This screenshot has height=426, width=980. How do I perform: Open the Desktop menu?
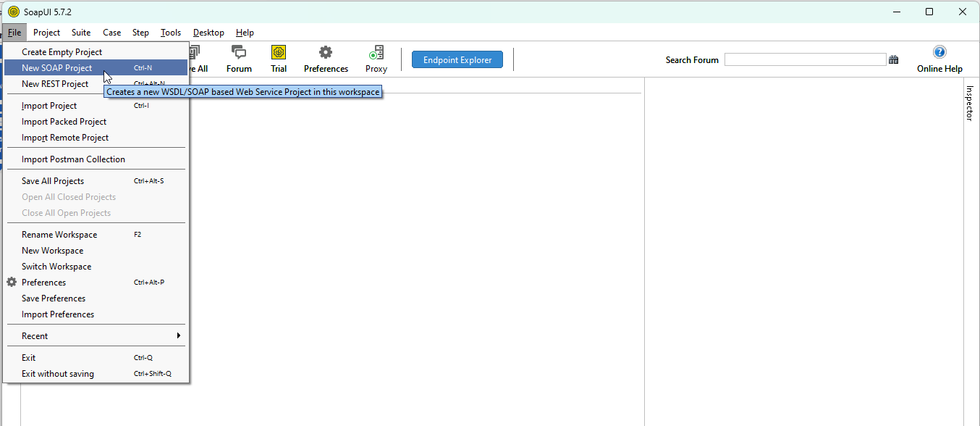point(208,33)
